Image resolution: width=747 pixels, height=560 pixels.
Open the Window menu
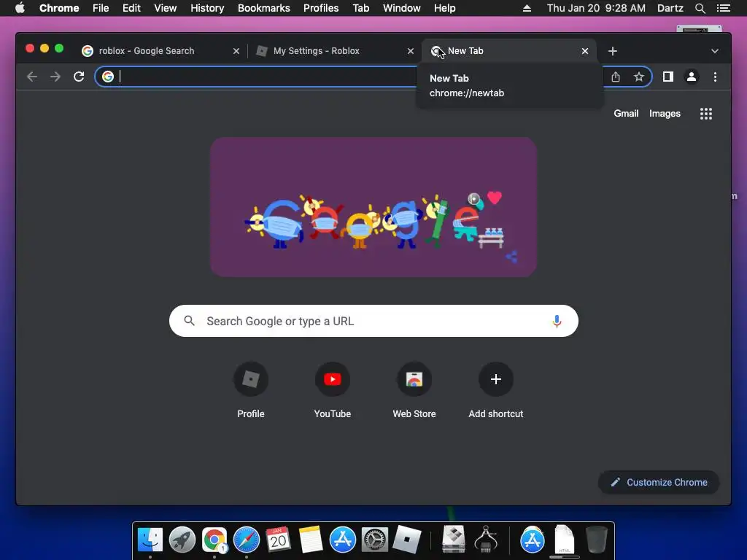[x=402, y=8]
